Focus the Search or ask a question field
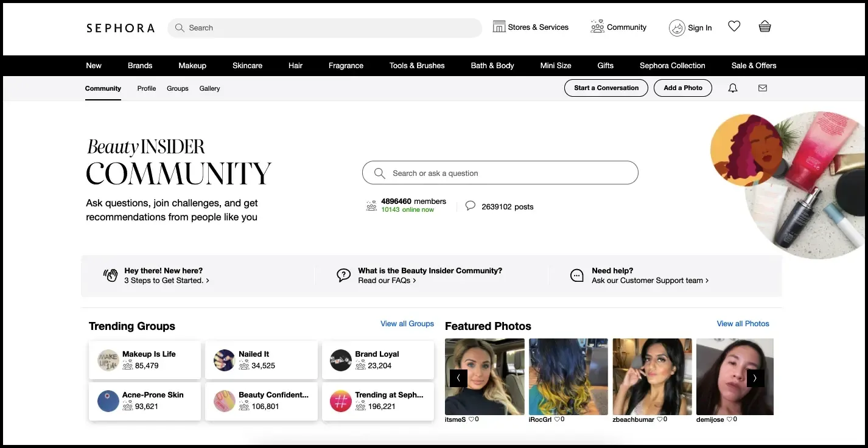 click(x=500, y=173)
